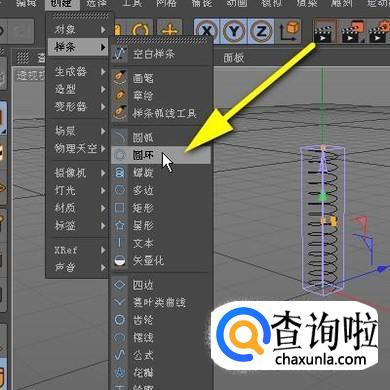Click the rotate tool icon in toolbar
The height and width of the screenshot is (390, 390).
(140, 32)
